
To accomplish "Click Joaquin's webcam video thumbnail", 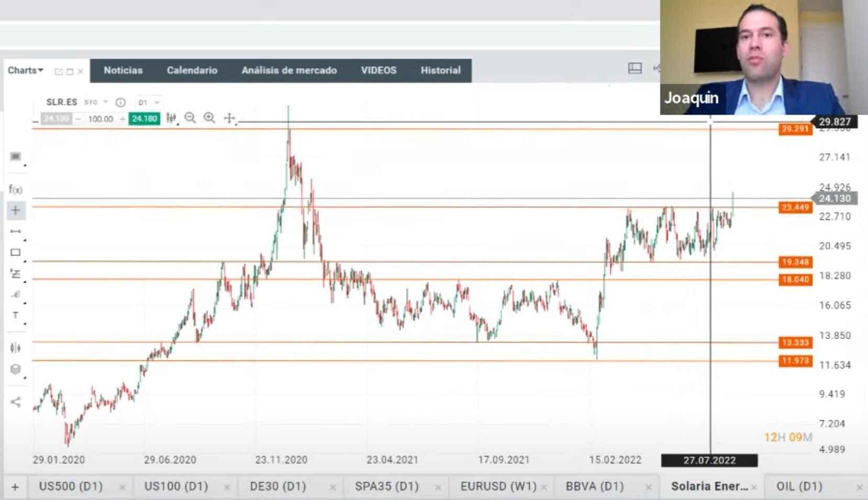I will (x=764, y=57).
